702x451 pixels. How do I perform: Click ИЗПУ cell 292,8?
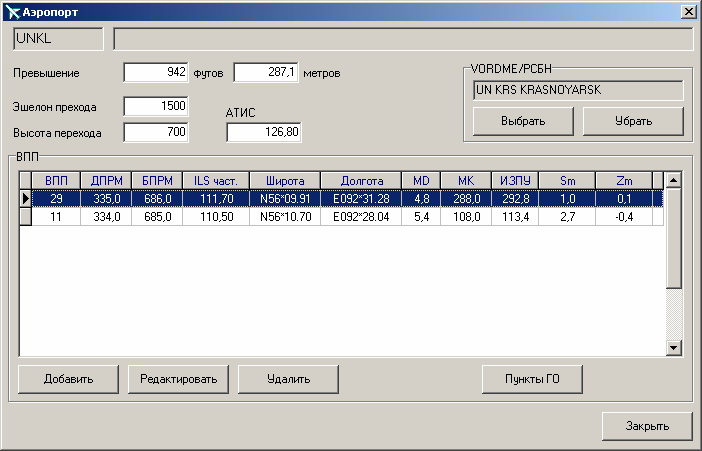pos(515,198)
